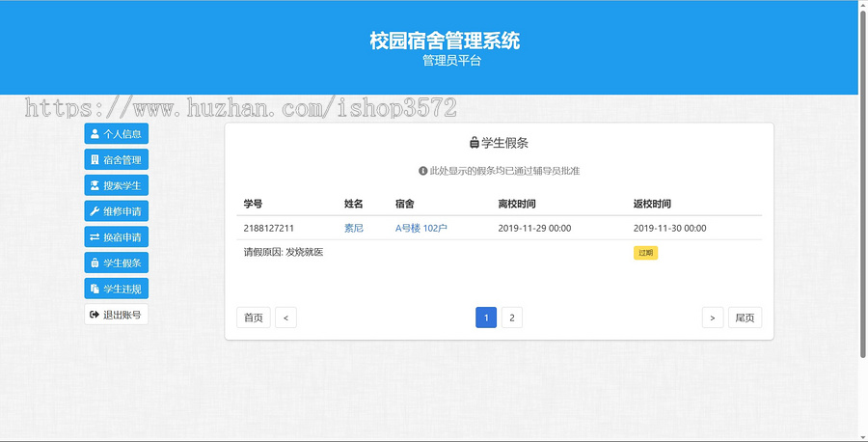Viewport: 868px width, 442px height.
Task: Go to 宿舍管理 page
Action: (117, 159)
